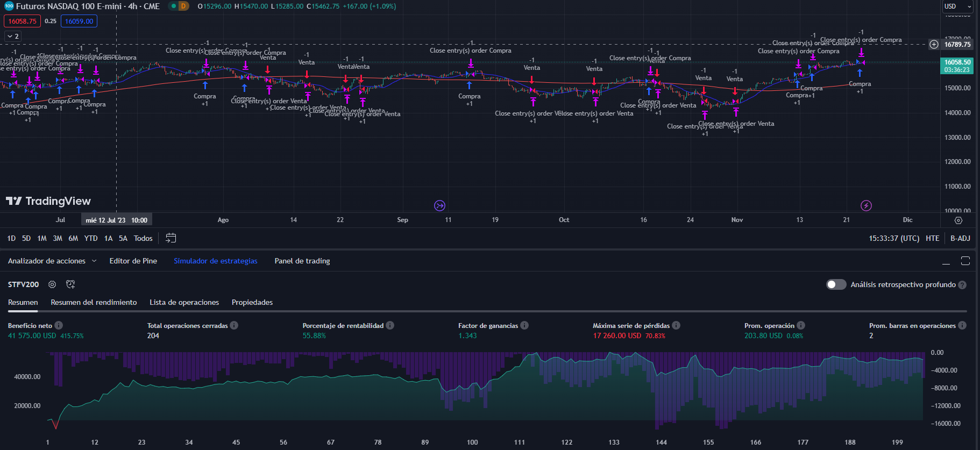Show info for Máxima serie de pérdidas

(x=676, y=325)
